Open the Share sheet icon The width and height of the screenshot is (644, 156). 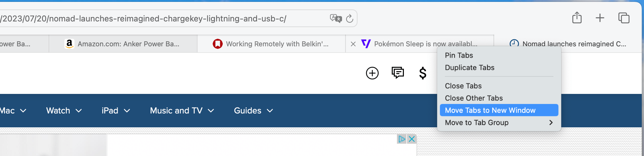pos(577,18)
